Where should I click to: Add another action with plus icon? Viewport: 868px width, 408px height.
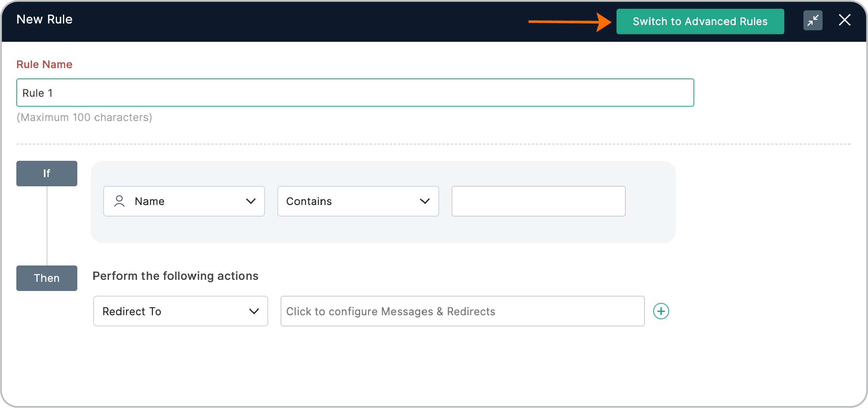coord(661,311)
